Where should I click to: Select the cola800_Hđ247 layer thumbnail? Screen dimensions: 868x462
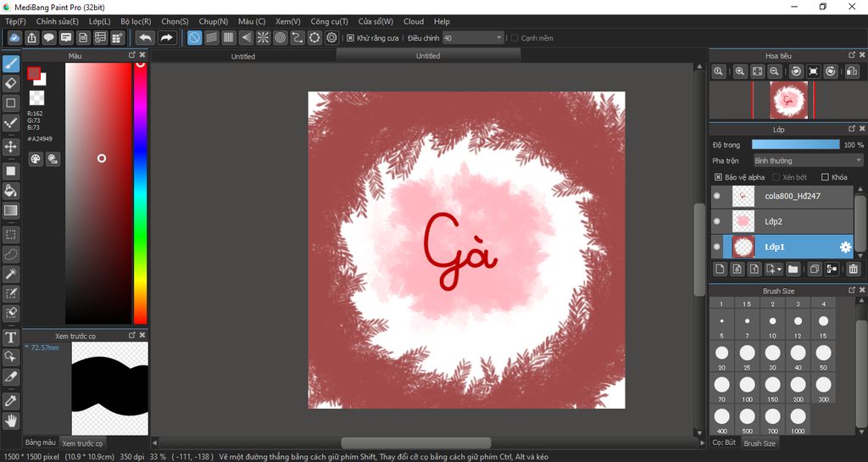tap(743, 196)
